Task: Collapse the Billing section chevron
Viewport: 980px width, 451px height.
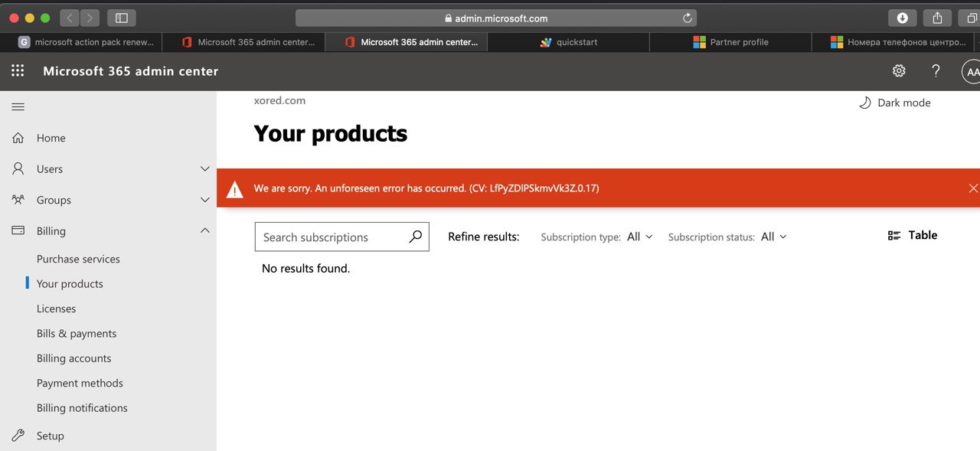Action: coord(204,230)
